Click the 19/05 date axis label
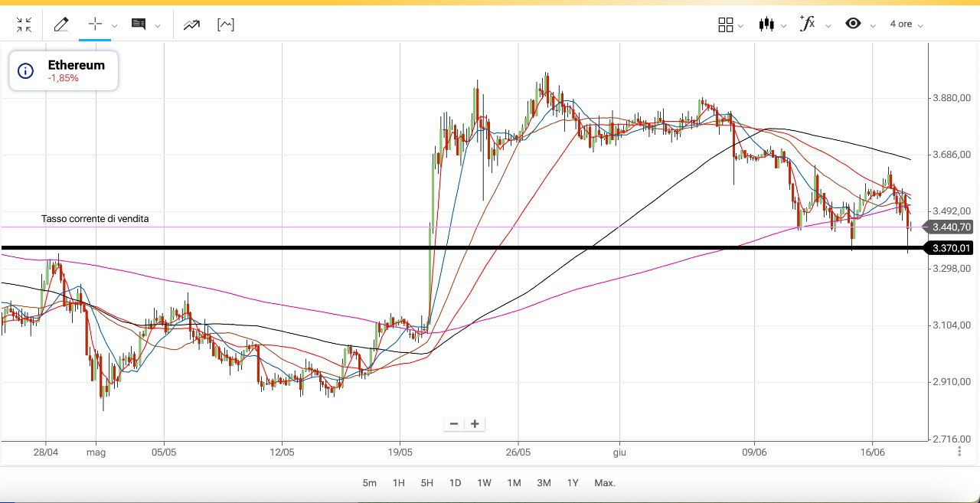980x503 pixels. click(400, 452)
